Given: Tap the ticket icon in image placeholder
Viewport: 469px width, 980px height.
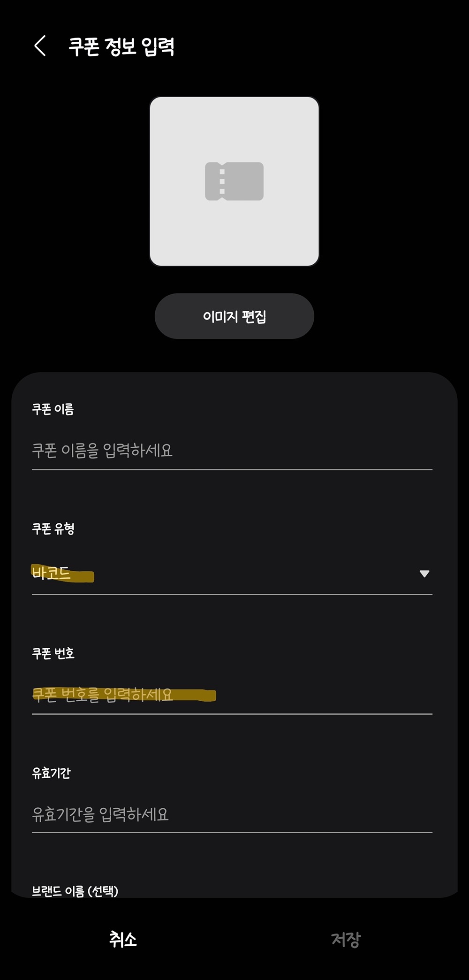Looking at the screenshot, I should coord(234,181).
